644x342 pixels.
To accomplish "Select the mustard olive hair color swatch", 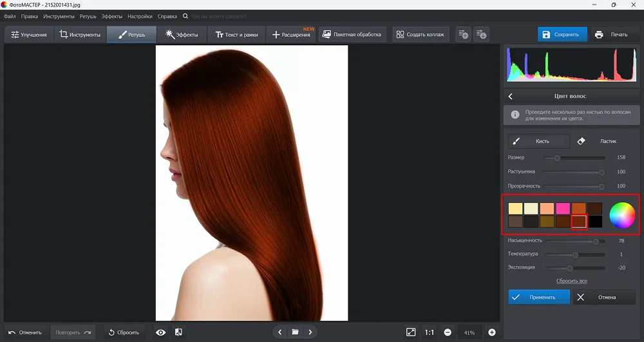I will pos(547,222).
